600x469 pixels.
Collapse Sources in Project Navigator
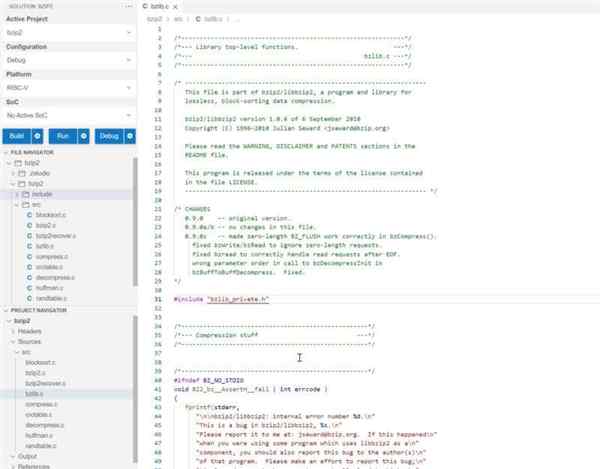[13, 342]
